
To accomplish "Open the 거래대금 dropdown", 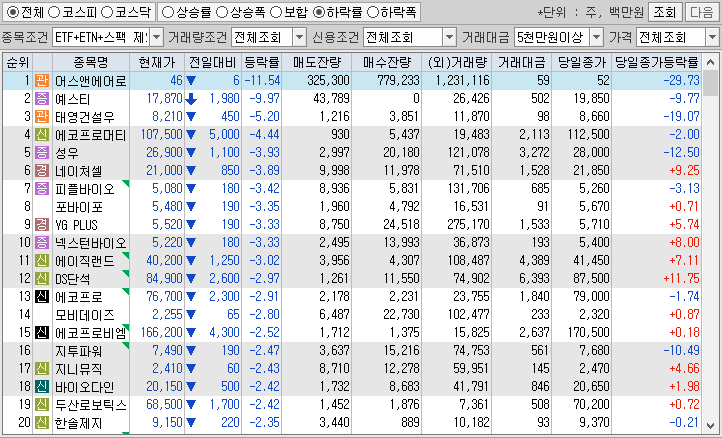I will [596, 37].
